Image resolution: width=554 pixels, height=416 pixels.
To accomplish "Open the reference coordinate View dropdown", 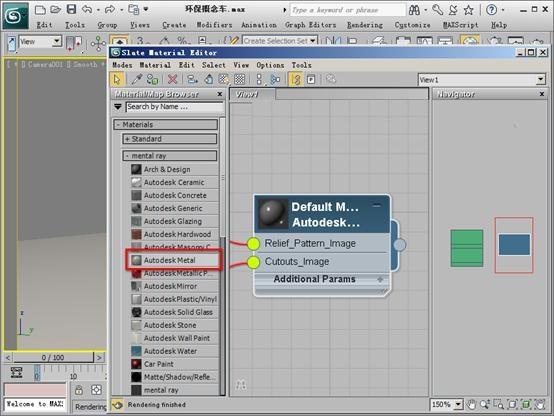I will click(x=57, y=42).
